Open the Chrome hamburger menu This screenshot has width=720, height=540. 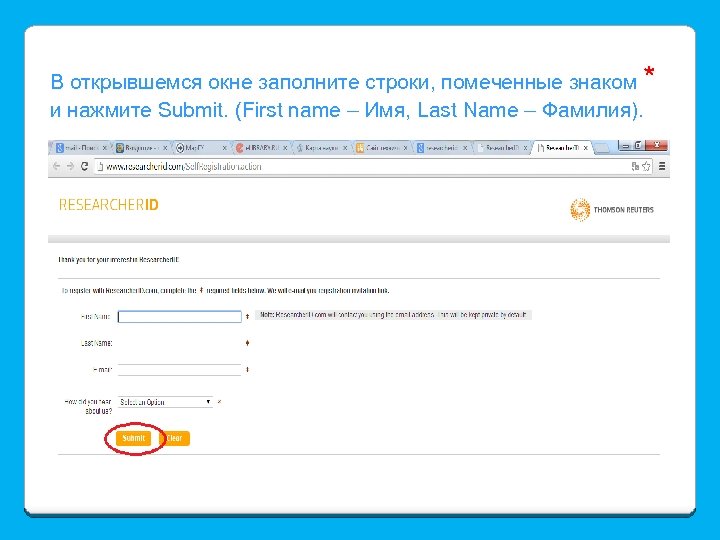tap(662, 166)
